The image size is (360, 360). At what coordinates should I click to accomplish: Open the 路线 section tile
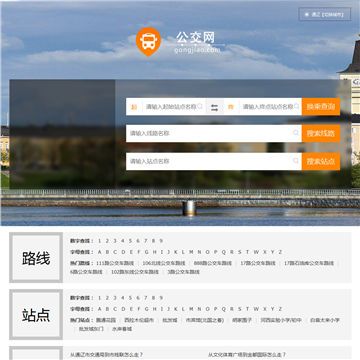click(x=36, y=258)
